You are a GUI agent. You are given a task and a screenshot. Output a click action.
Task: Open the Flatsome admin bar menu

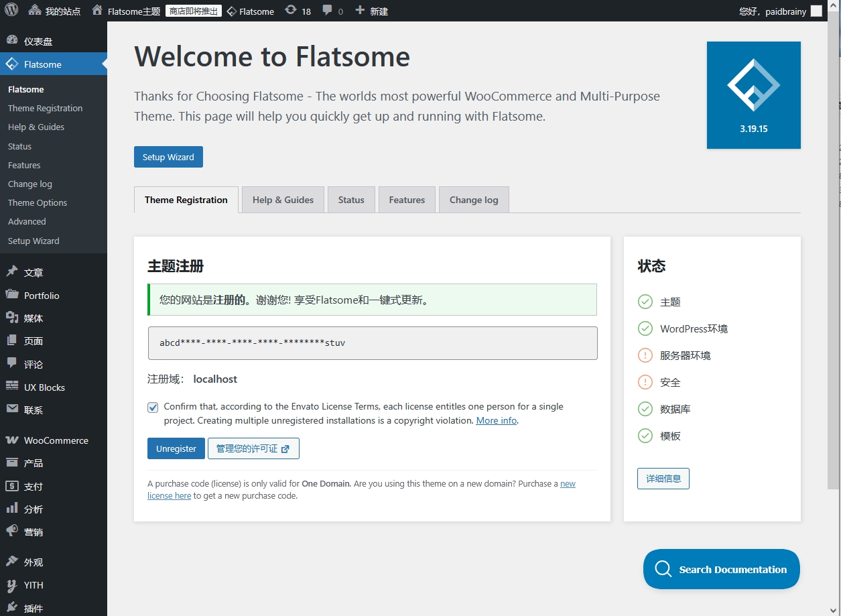(x=250, y=11)
